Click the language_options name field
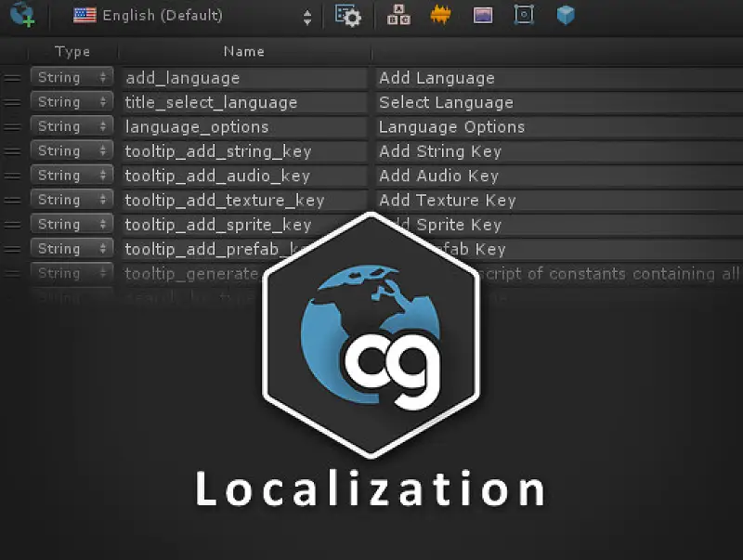Screen dimensions: 743x560 (x=244, y=127)
